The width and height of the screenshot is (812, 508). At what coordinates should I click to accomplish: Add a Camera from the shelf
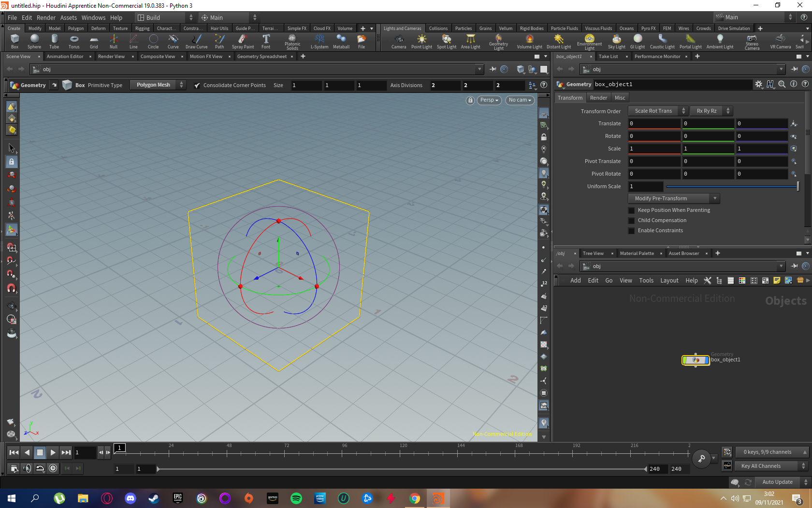click(399, 42)
